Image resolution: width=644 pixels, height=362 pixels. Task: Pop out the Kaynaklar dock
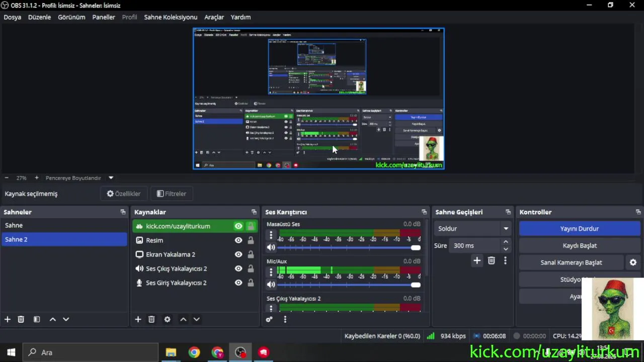coord(254,212)
